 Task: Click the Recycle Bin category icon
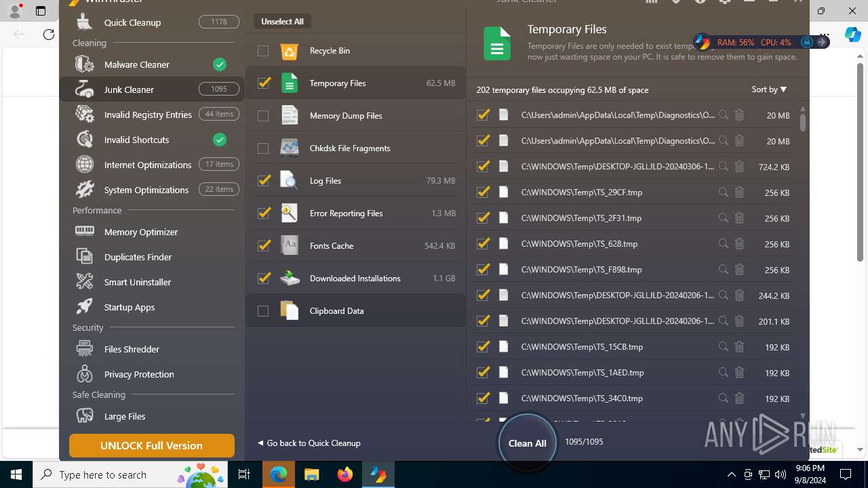point(290,51)
